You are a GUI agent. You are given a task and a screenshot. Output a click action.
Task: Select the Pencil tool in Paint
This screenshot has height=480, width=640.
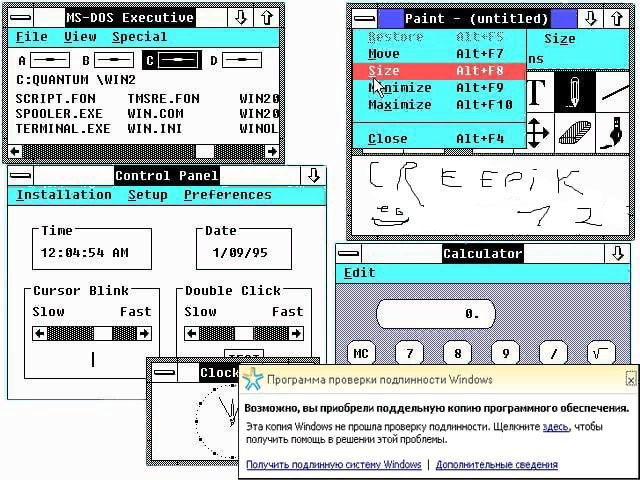pyautogui.click(x=574, y=92)
